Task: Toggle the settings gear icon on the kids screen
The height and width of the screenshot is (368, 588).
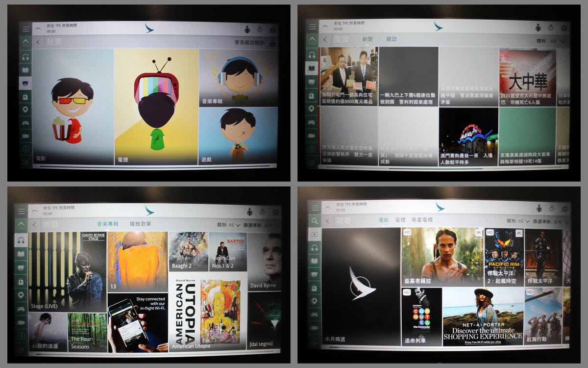Action: 272,30
